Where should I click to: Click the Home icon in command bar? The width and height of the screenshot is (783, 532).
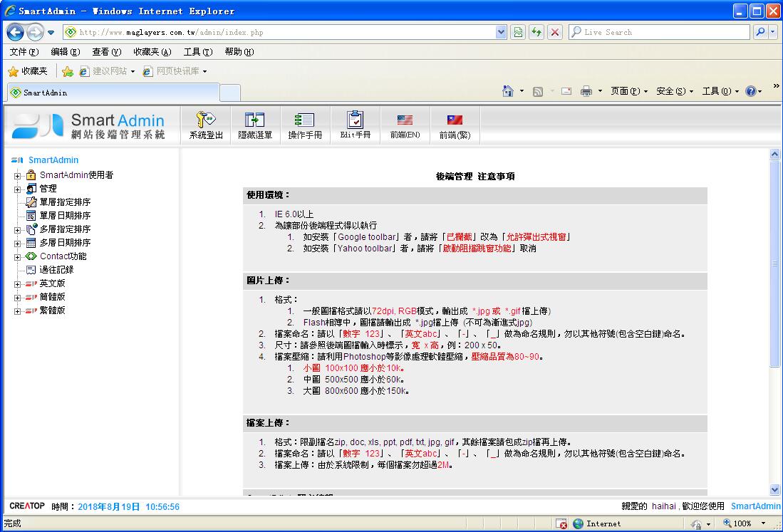(x=508, y=91)
